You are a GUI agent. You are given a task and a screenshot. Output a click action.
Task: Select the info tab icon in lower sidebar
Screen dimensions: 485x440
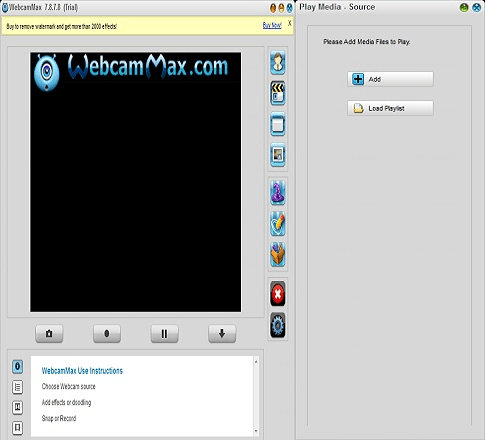[x=18, y=366]
